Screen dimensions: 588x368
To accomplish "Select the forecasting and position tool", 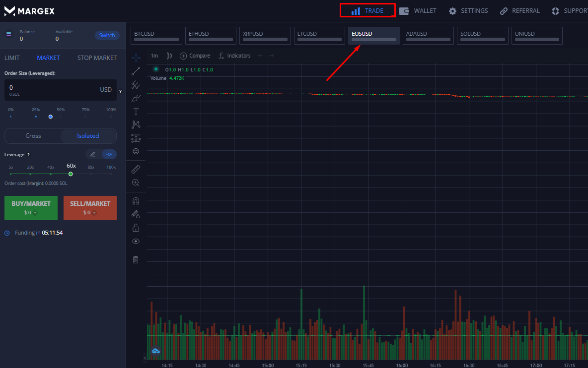I will pos(136,138).
